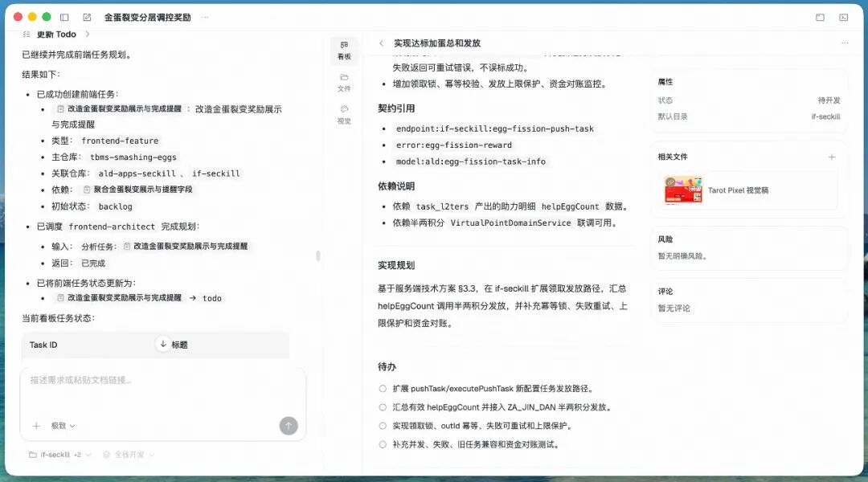
Task: Jump to latest with the down-arrow button
Action: click(162, 344)
